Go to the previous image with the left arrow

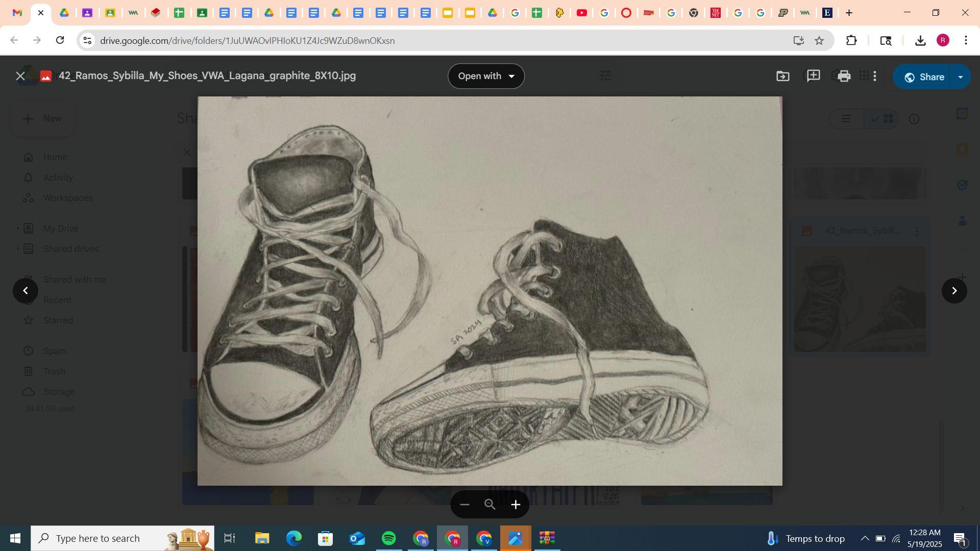click(x=26, y=291)
